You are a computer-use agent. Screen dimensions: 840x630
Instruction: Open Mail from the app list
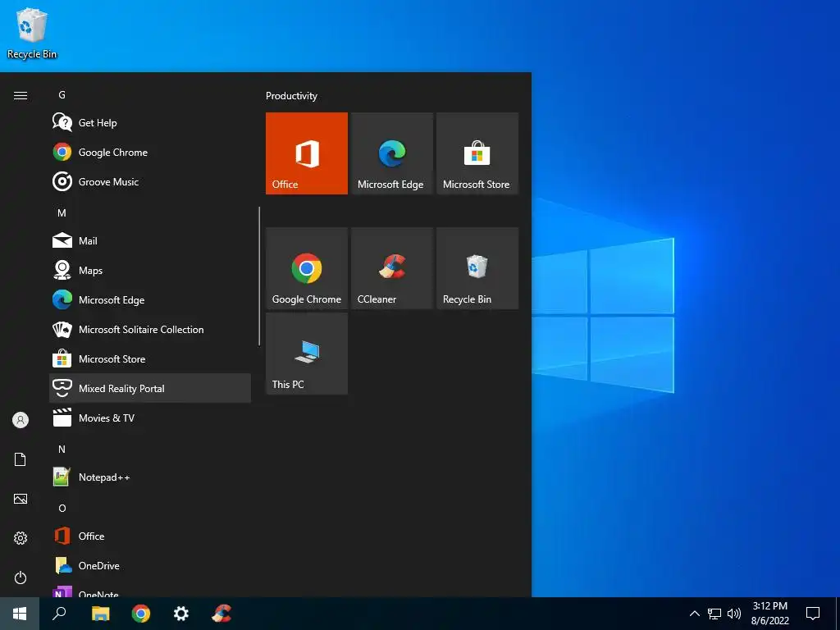[150, 240]
